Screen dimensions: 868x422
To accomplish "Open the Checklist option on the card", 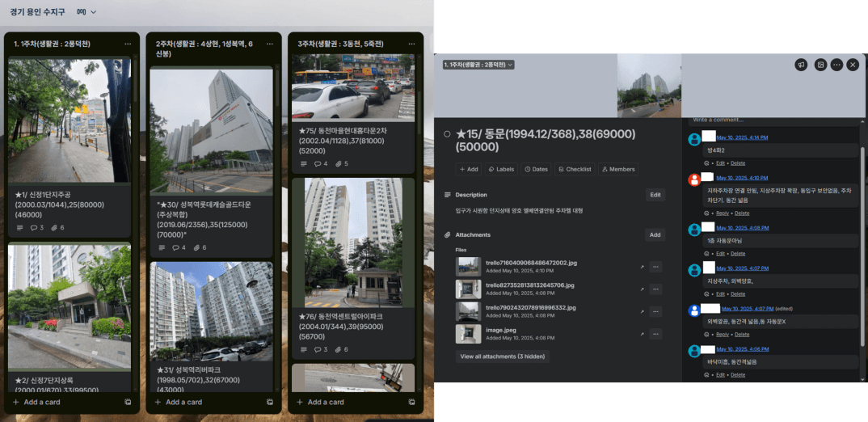I will tap(575, 169).
